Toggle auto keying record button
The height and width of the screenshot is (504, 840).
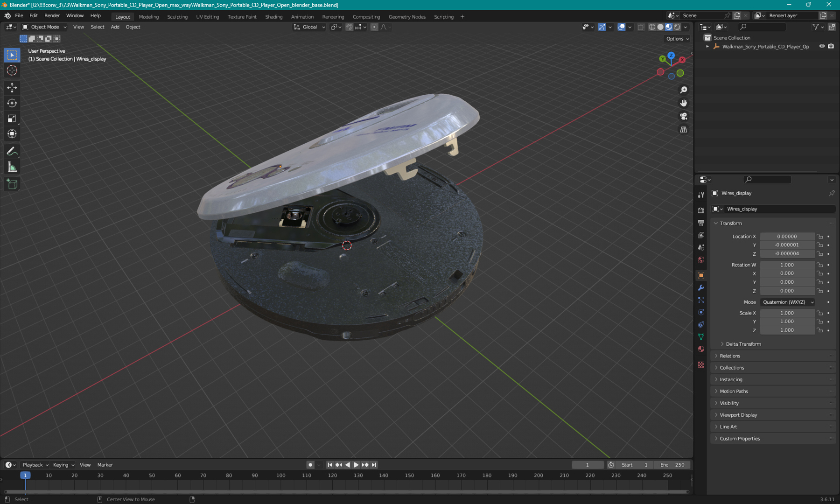(310, 465)
